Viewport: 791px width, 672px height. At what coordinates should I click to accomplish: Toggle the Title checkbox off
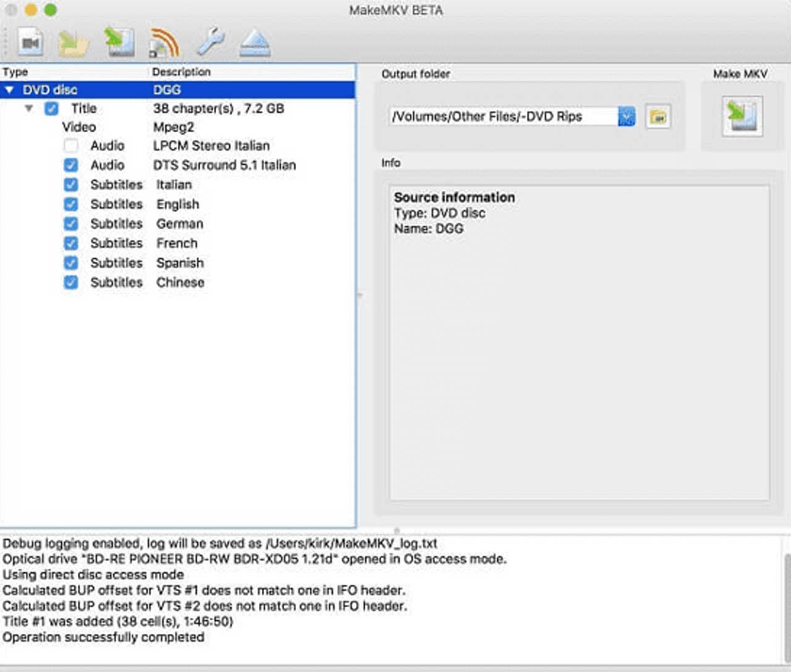click(51, 109)
